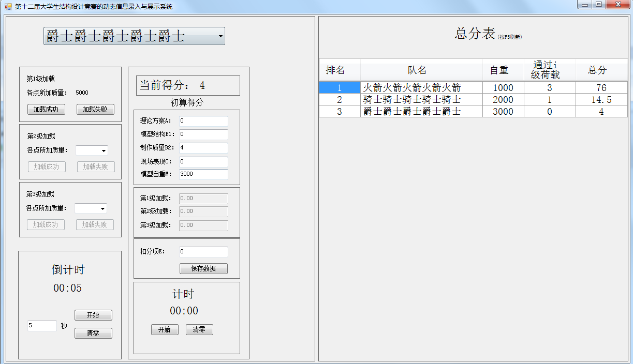Minimize the application window
This screenshot has height=364, width=633.
585,5
